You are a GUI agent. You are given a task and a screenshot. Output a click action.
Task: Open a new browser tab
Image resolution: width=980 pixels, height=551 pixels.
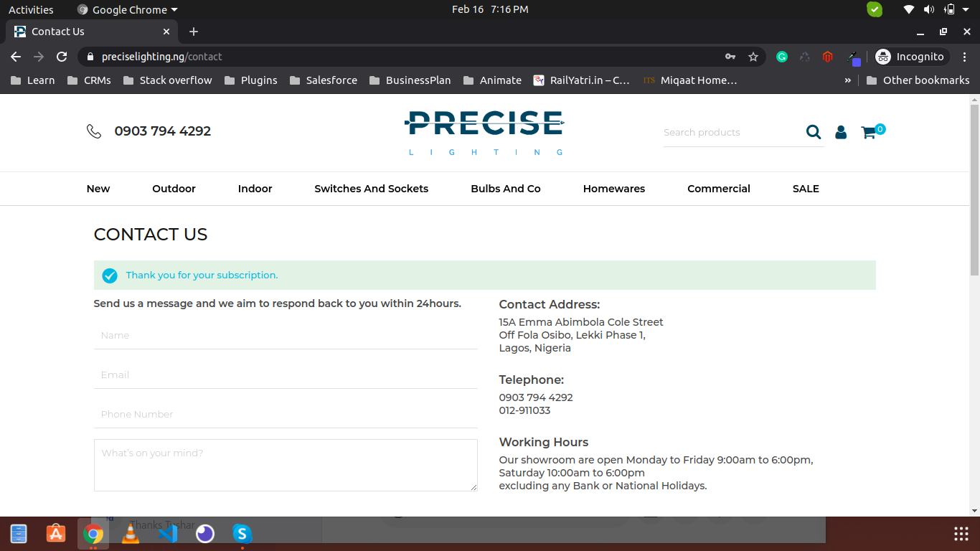point(194,32)
